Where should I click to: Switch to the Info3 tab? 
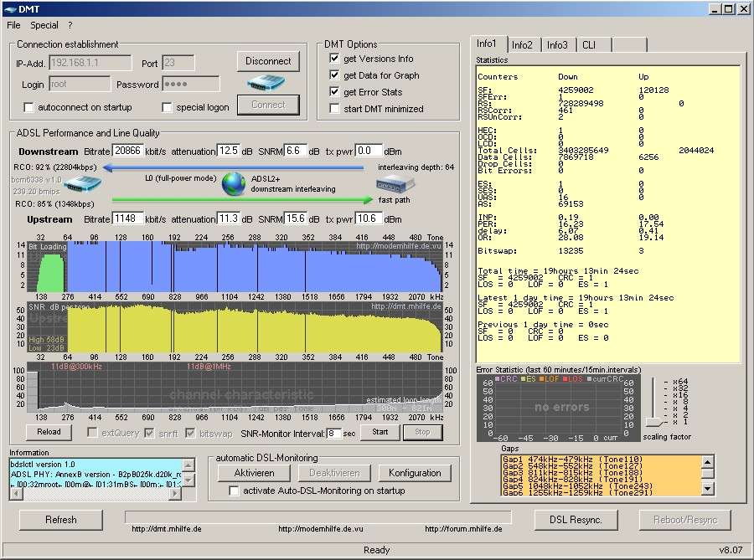click(558, 44)
